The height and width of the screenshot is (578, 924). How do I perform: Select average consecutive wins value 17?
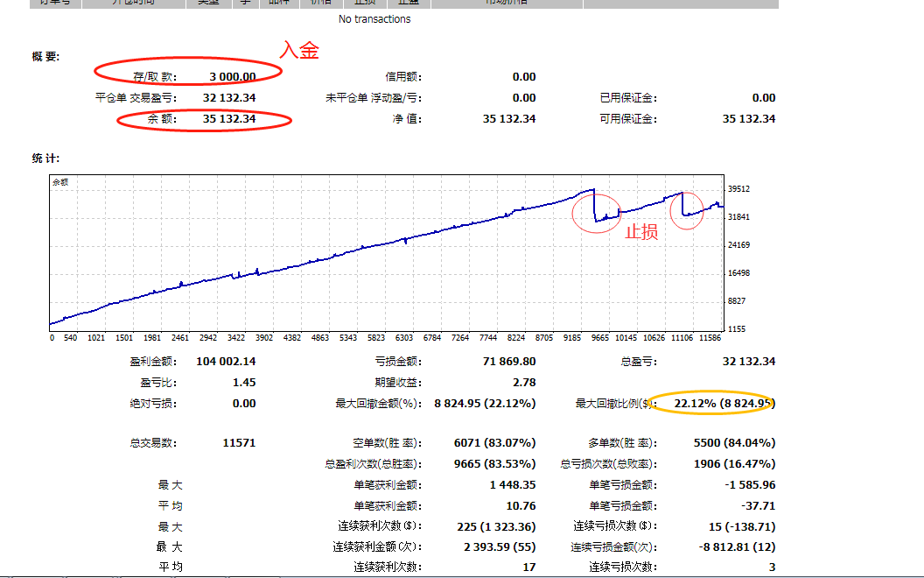[x=529, y=567]
